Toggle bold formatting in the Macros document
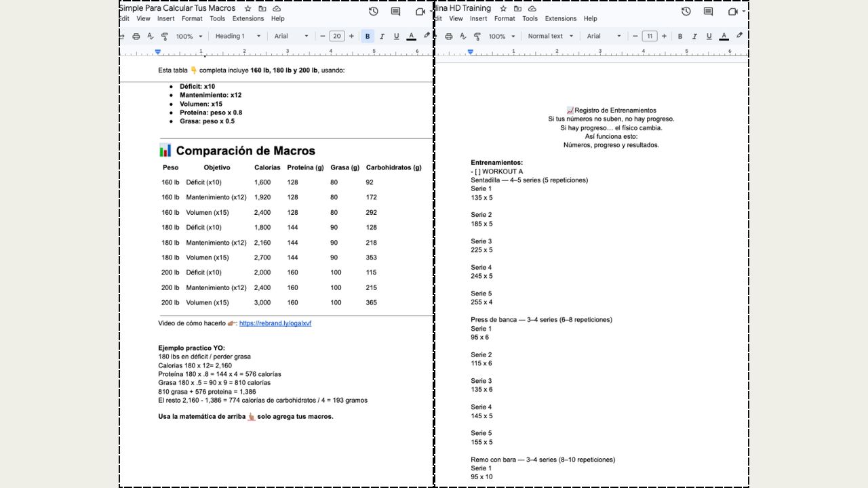This screenshot has width=868, height=488. coord(367,36)
